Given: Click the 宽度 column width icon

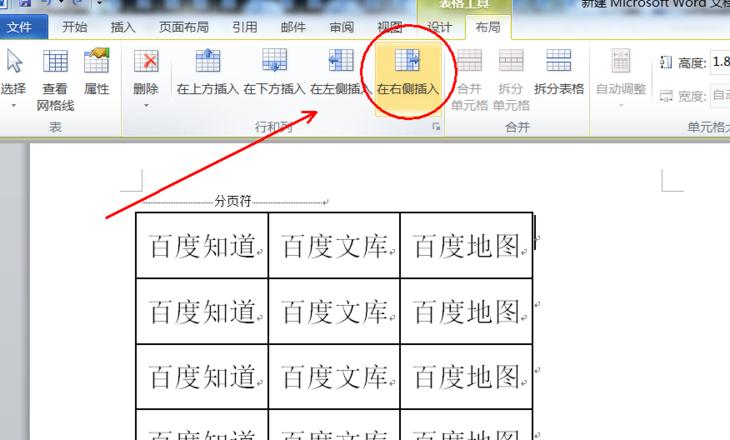Looking at the screenshot, I should coord(666,96).
